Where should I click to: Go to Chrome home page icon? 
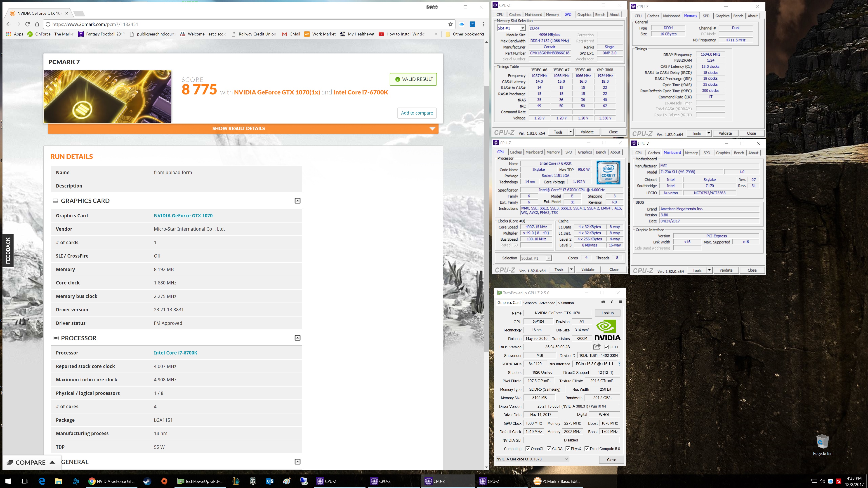coord(37,24)
